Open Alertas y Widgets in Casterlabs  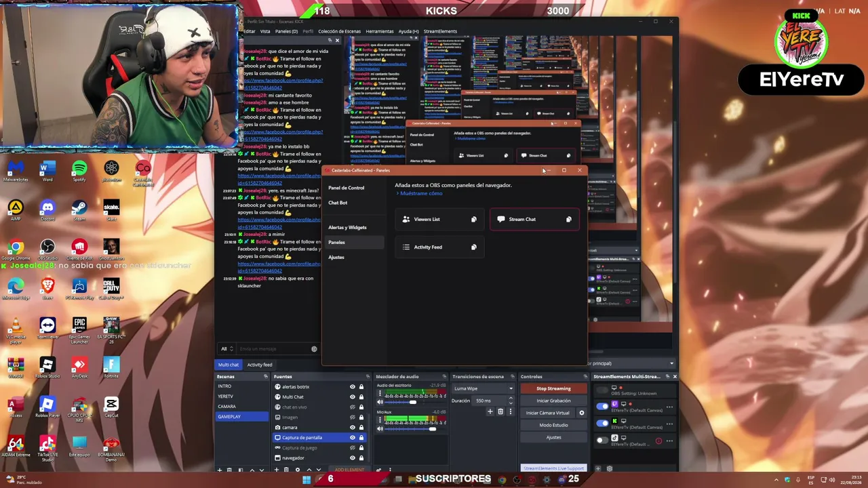click(347, 228)
